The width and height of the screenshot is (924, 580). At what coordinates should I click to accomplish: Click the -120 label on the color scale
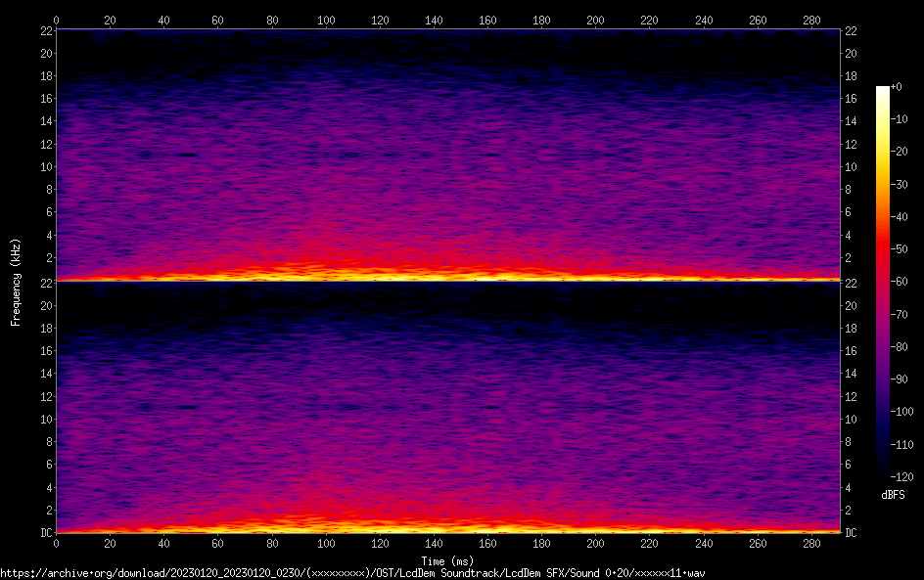901,474
